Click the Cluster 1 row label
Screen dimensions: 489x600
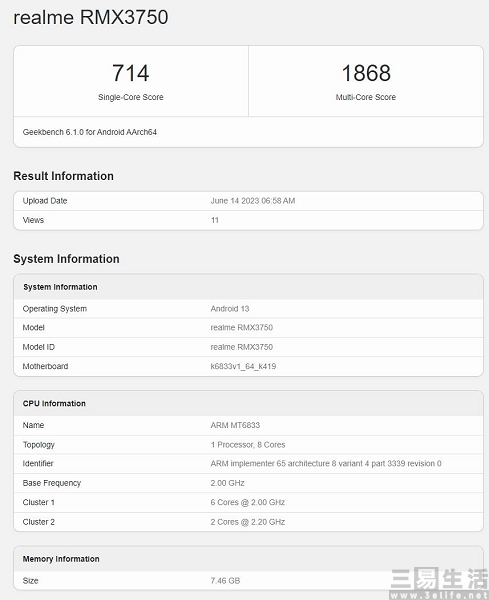[x=39, y=502]
